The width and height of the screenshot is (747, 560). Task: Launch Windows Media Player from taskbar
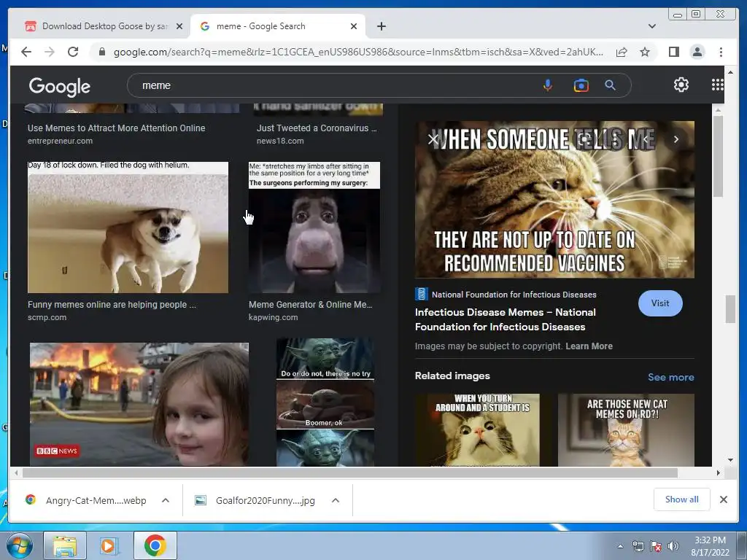click(x=108, y=545)
